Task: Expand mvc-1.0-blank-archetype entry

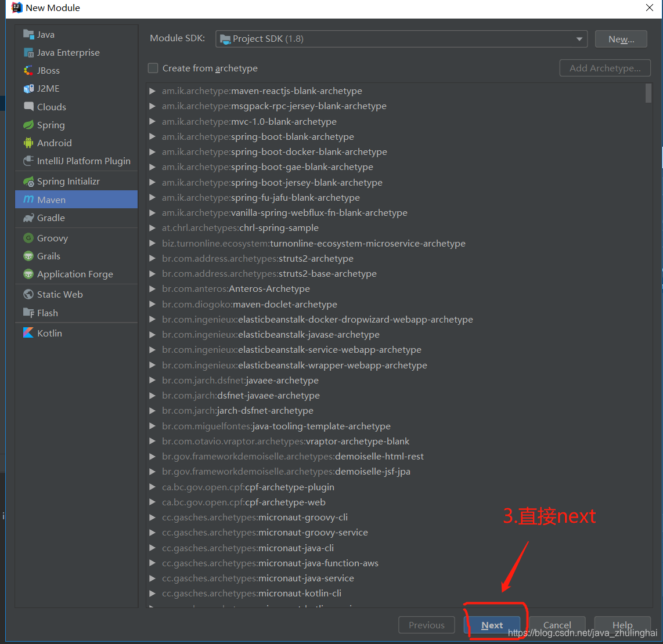Action: [x=152, y=121]
